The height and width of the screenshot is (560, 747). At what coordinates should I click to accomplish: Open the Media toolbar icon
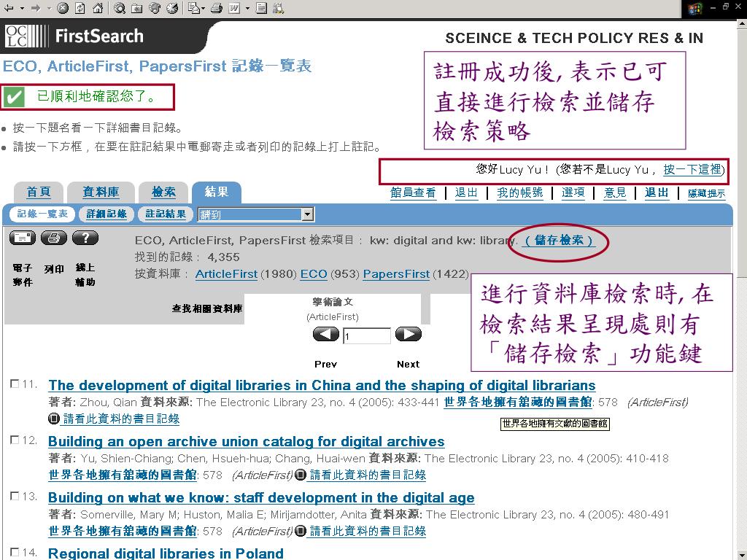155,8
